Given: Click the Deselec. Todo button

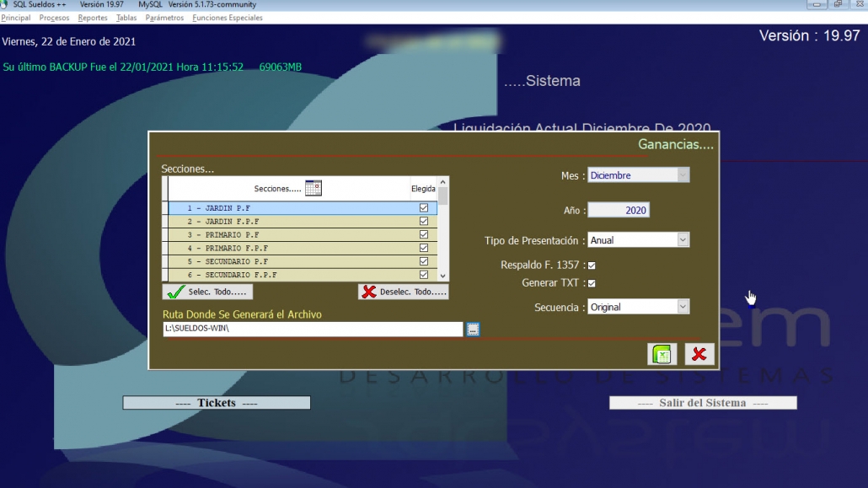Looking at the screenshot, I should pos(404,292).
